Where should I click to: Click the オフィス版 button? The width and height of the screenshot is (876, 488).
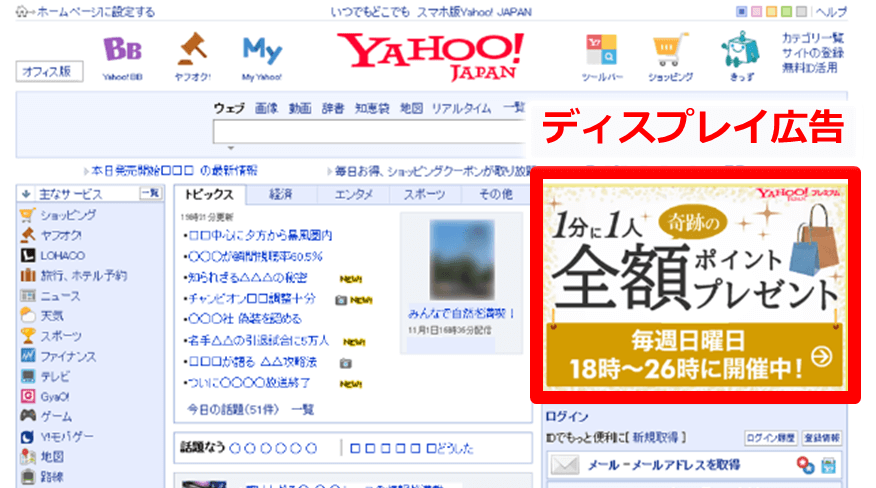point(49,71)
